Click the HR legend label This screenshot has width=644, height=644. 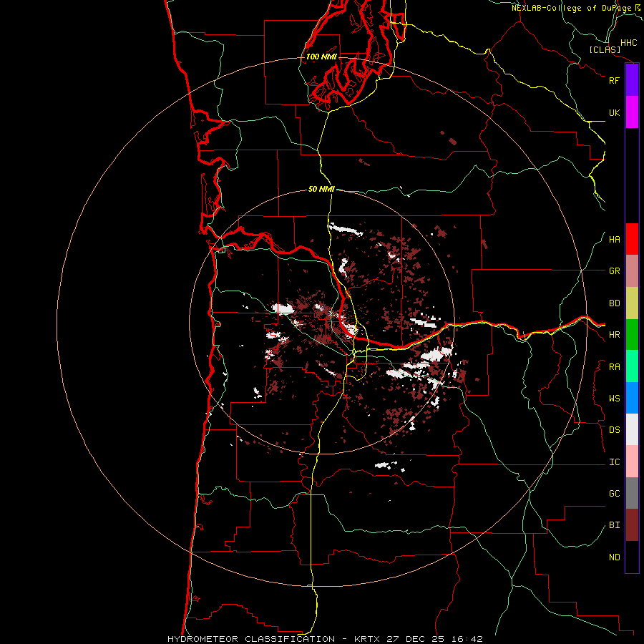pyautogui.click(x=614, y=335)
